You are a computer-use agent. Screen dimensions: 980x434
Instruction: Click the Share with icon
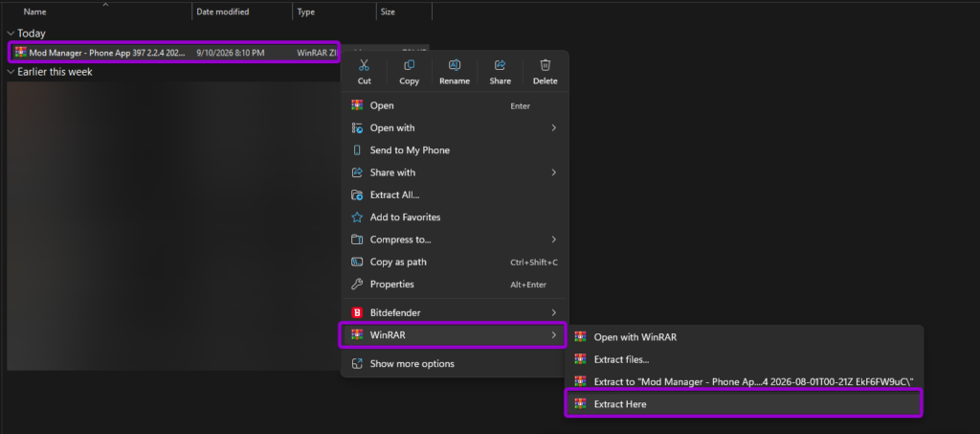358,172
